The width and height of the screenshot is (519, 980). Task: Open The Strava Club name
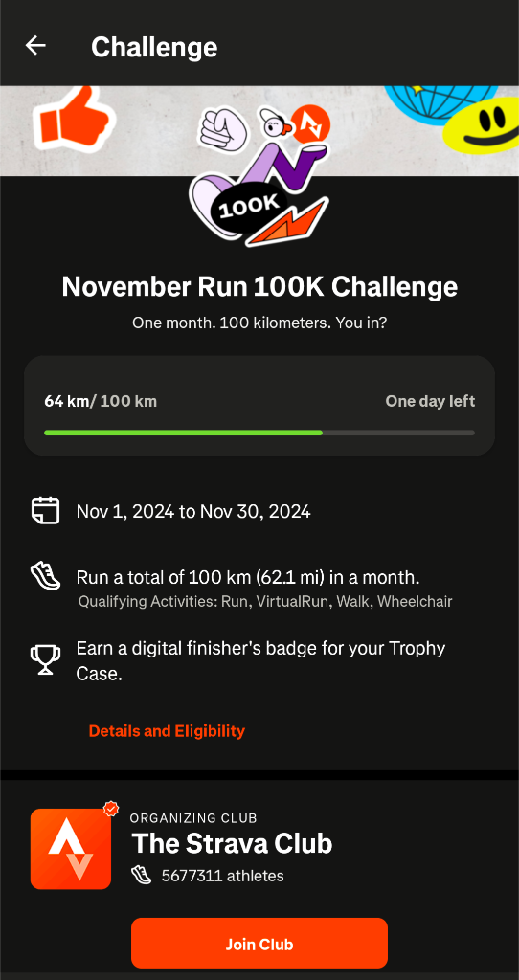(232, 844)
